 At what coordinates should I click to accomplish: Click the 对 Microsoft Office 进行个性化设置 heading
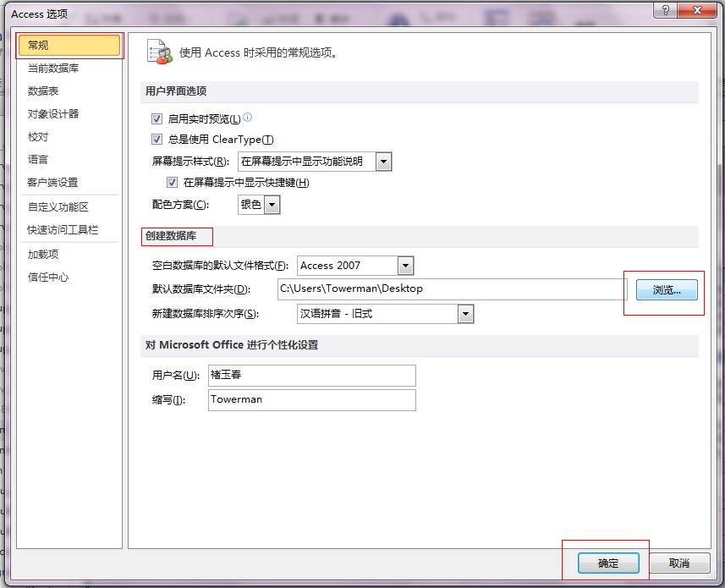(x=232, y=345)
